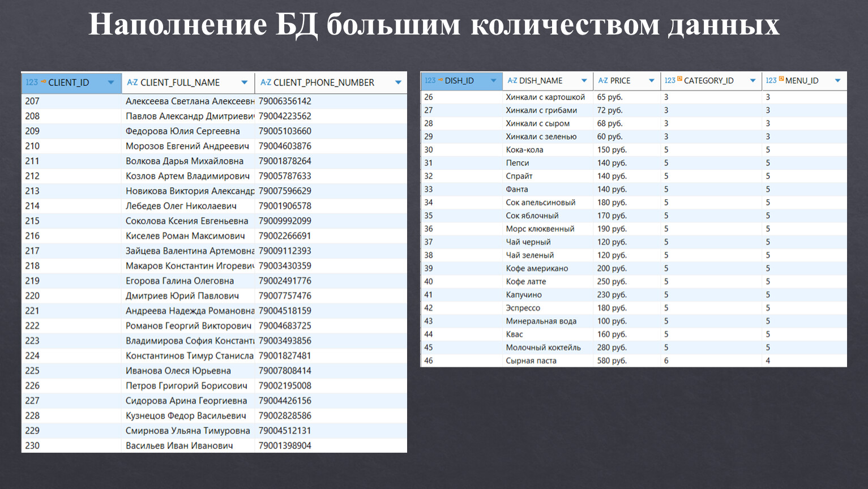Screen dimensions: 868x489
Task: Expand the PRICE column filter dropdown
Action: [x=652, y=81]
